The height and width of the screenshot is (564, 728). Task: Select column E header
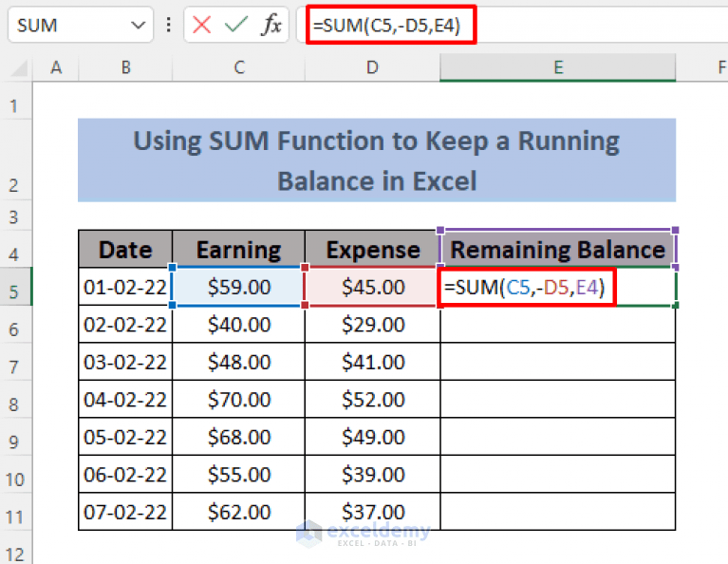[558, 67]
